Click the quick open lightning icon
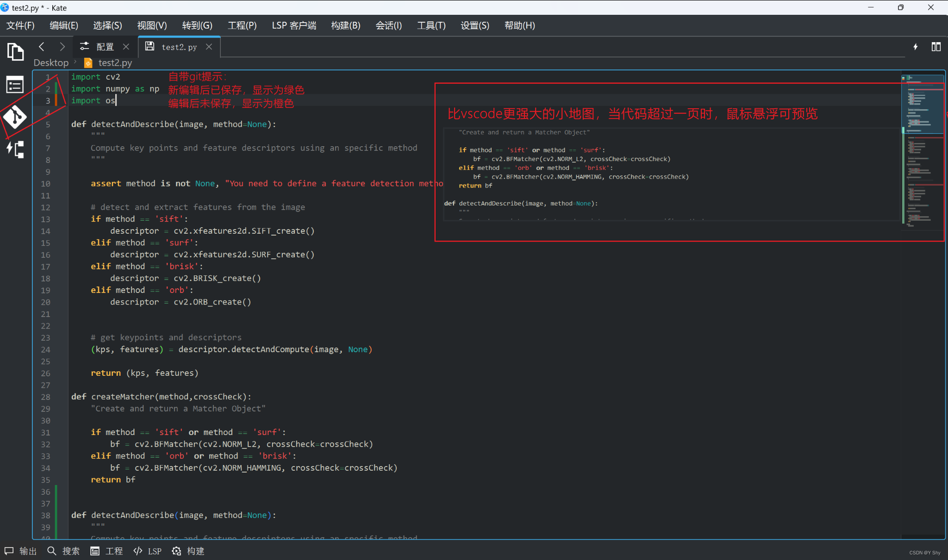948x560 pixels. [915, 47]
